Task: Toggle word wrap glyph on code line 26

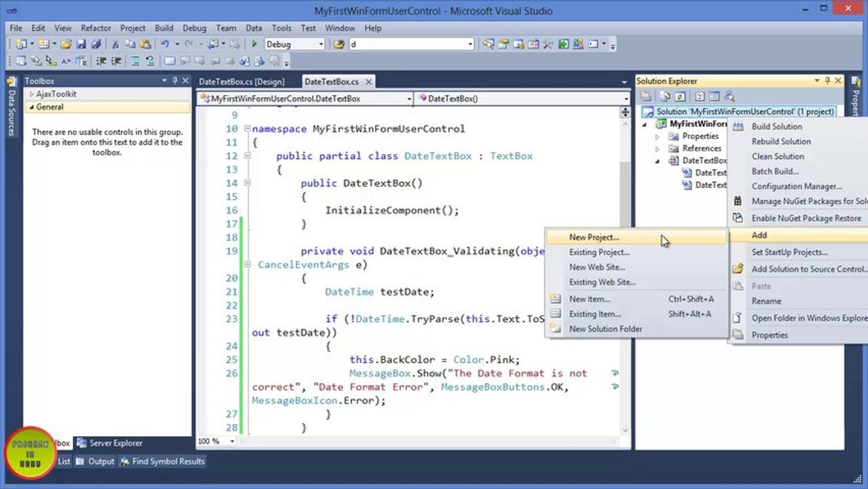Action: [x=616, y=373]
